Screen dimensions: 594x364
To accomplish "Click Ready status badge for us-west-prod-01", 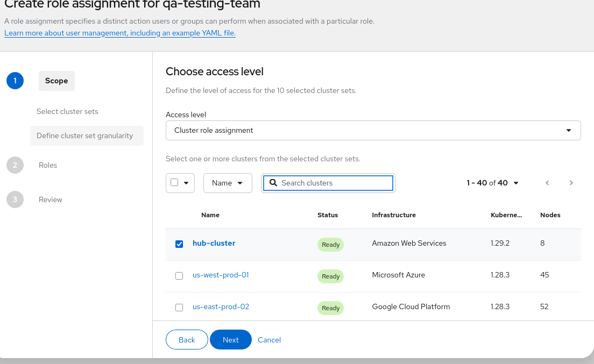I will coord(330,276).
